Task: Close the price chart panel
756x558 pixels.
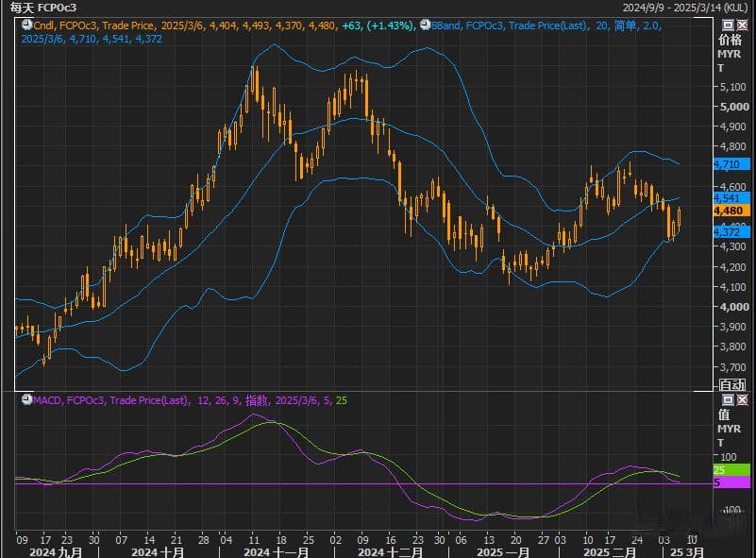Action: pyautogui.click(x=743, y=25)
